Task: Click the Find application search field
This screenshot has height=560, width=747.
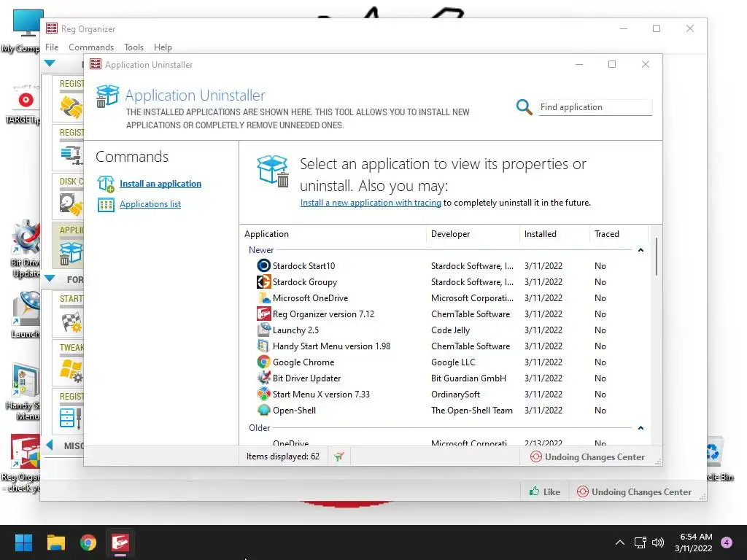Action: [x=595, y=107]
